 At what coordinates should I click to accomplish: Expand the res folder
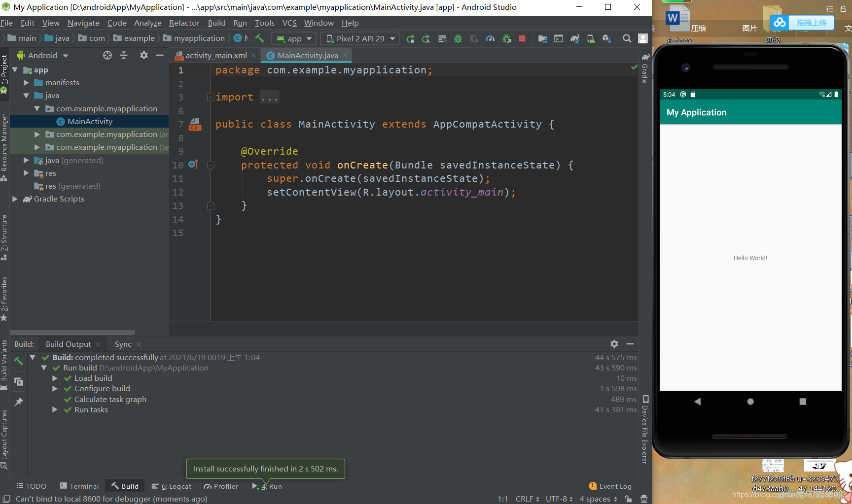[x=26, y=173]
